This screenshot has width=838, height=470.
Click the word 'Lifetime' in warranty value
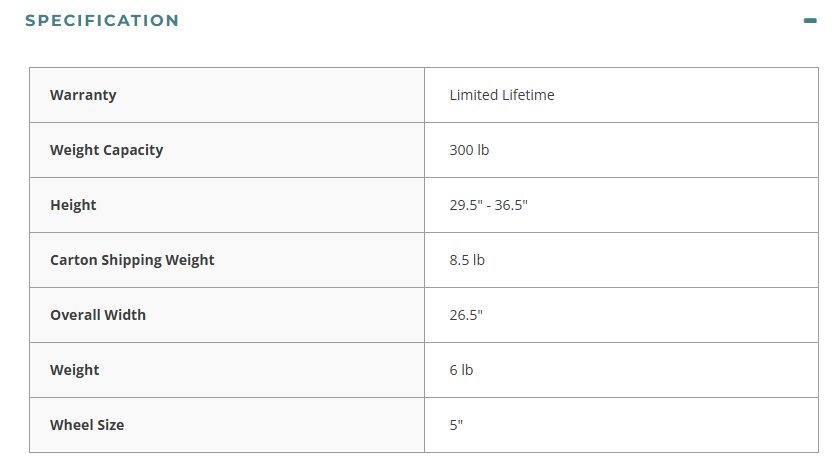[529, 95]
